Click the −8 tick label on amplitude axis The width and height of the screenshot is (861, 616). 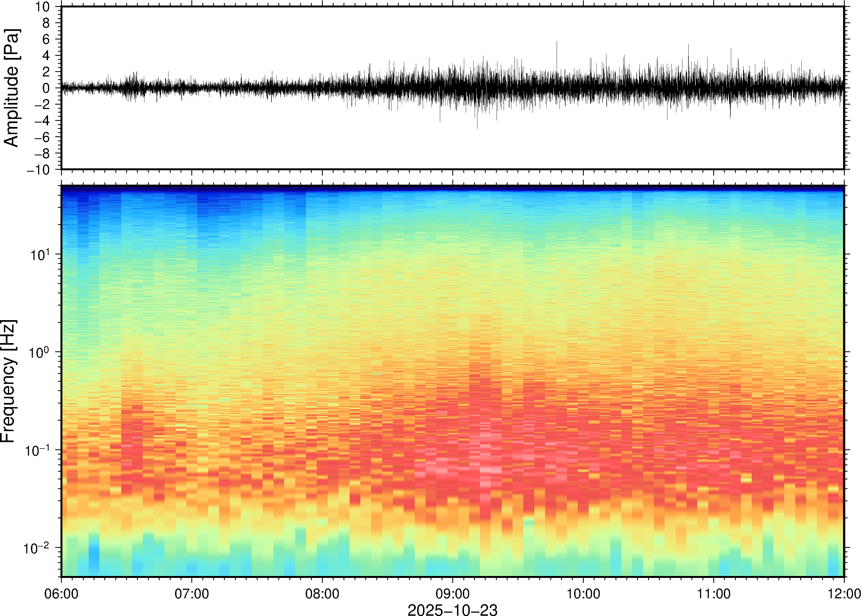[x=42, y=153]
